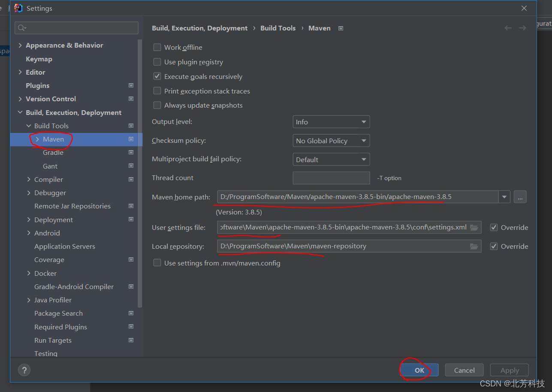Image resolution: width=552 pixels, height=392 pixels.
Task: Expand the Maven tree node
Action: point(37,139)
